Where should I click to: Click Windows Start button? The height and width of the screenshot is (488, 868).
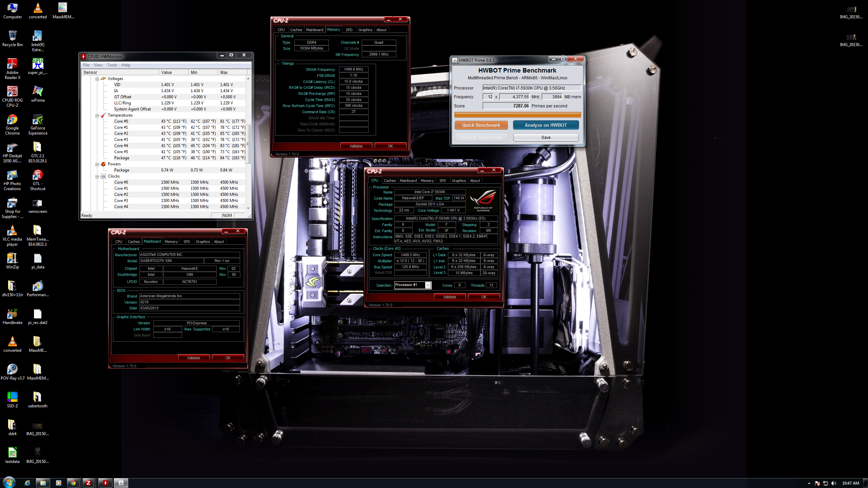[9, 483]
